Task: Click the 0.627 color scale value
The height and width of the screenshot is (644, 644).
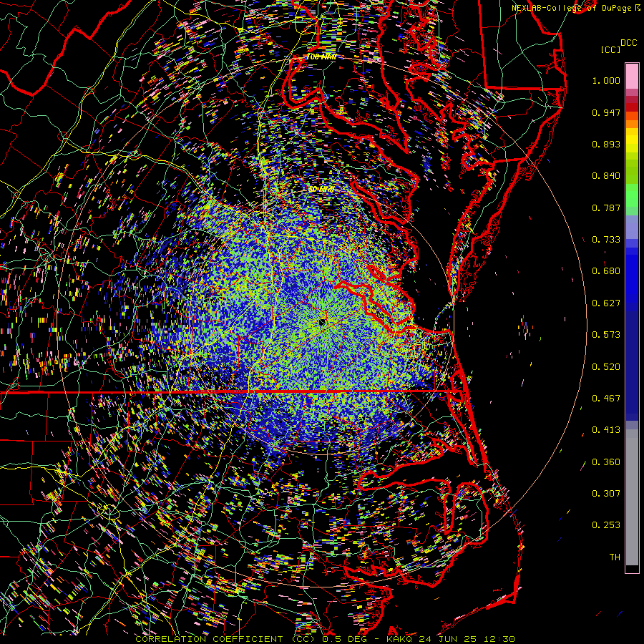Action: pos(606,303)
